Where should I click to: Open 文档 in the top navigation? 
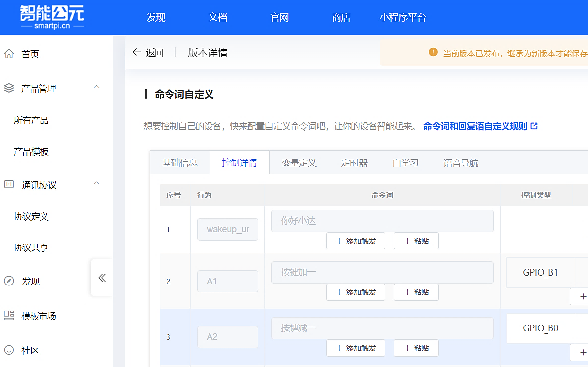(x=217, y=18)
